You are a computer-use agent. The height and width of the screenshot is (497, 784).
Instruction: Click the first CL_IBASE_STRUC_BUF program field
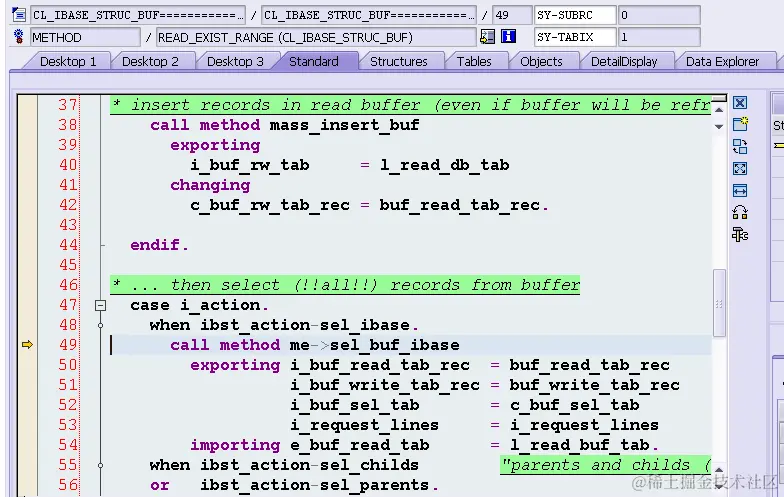coord(138,15)
